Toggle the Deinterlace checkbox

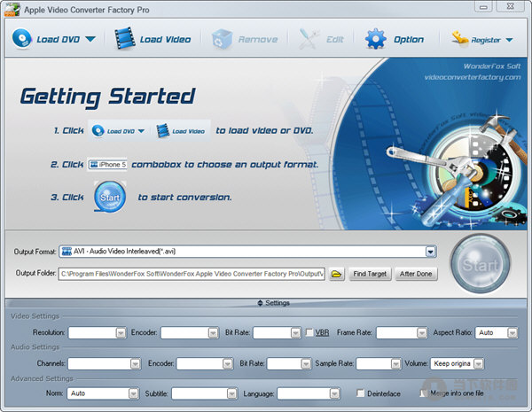(x=360, y=393)
